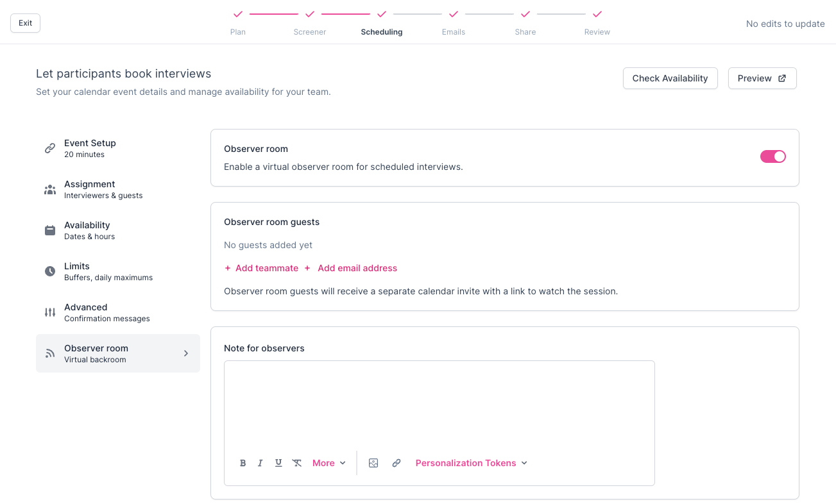The width and height of the screenshot is (836, 504).
Task: Click the Limits clock icon
Action: coord(50,271)
